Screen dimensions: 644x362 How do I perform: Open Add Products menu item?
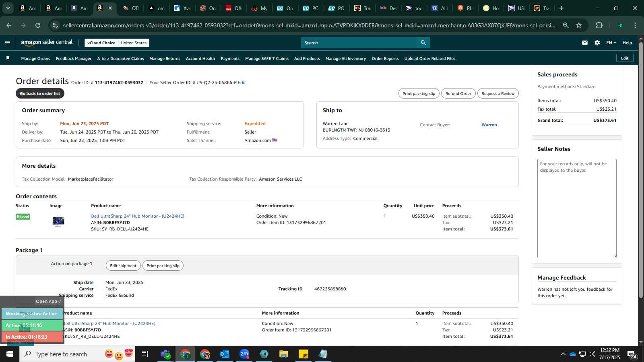pyautogui.click(x=307, y=58)
